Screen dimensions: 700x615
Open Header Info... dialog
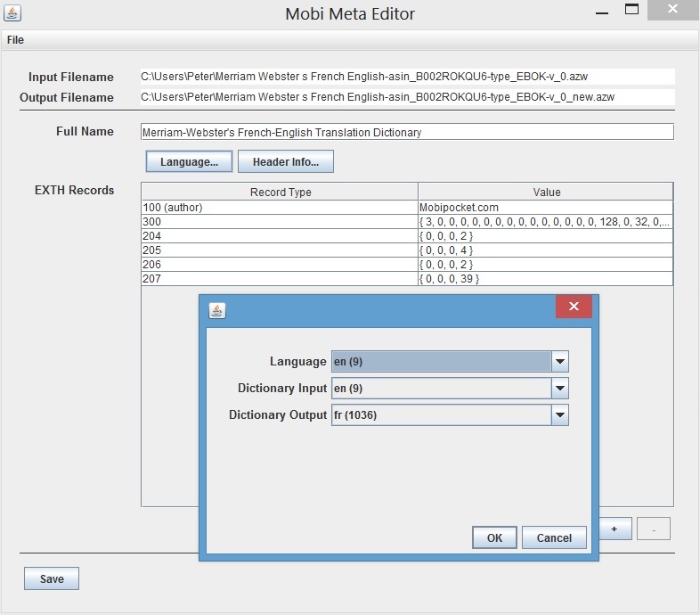click(286, 161)
